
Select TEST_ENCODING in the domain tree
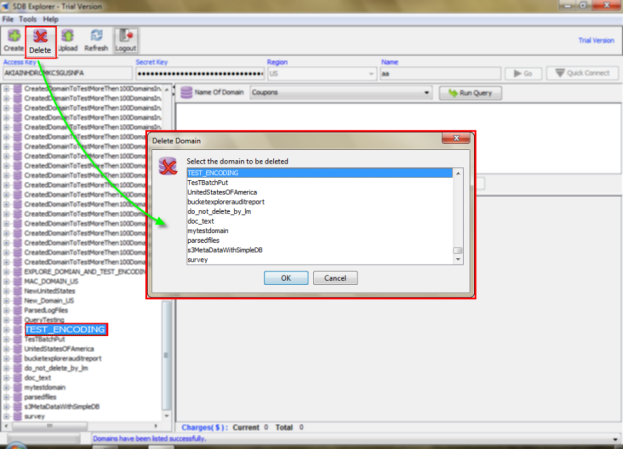coord(66,329)
